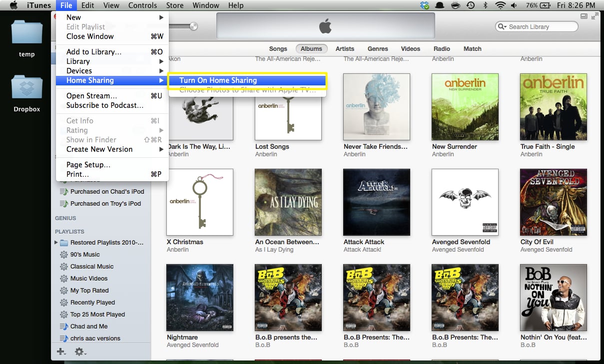Click the Time Machine menu bar icon
Viewport: 604px width, 364px height.
470,5
